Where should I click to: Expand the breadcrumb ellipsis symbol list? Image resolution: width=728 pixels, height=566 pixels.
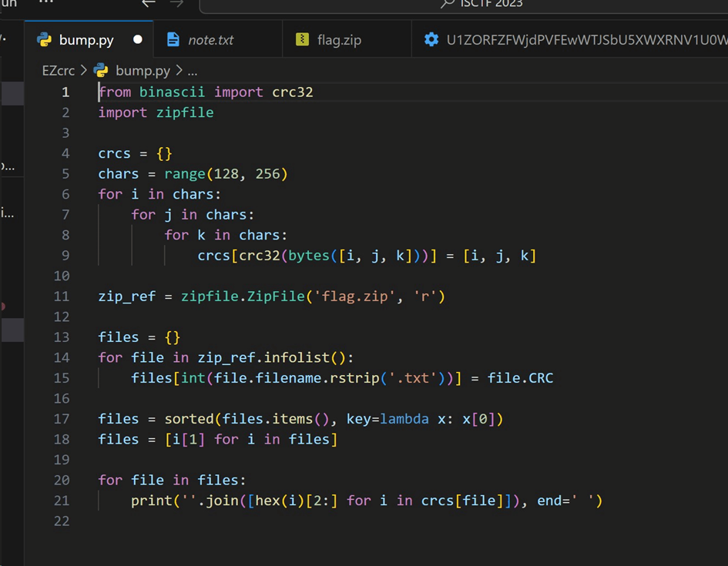point(193,71)
